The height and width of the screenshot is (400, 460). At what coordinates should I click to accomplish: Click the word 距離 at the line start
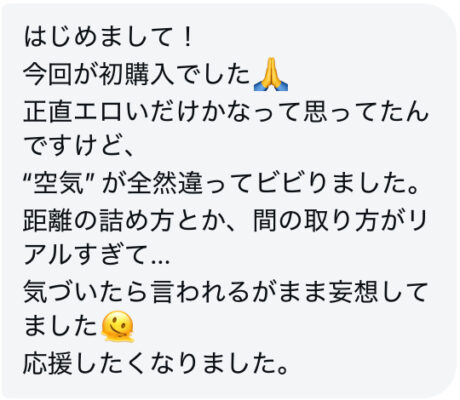48,220
